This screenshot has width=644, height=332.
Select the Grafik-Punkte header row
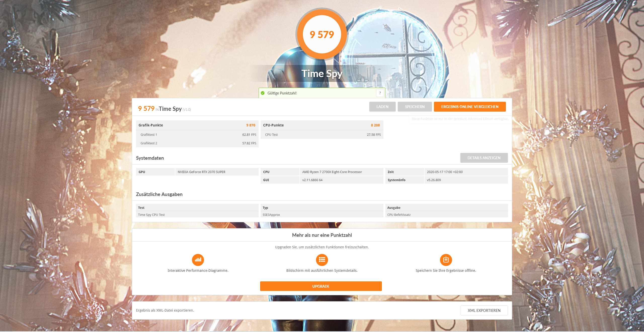[x=197, y=125]
